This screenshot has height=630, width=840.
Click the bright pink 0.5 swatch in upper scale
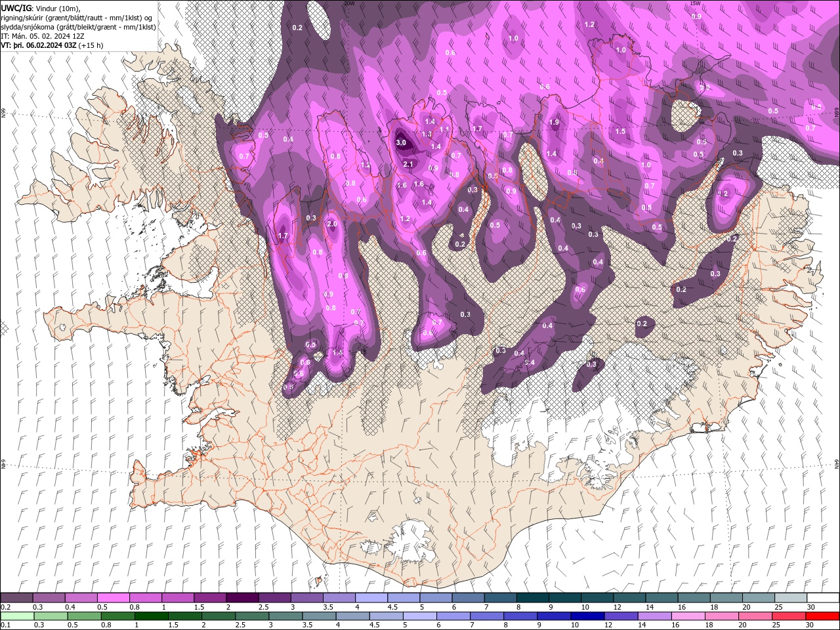114,598
